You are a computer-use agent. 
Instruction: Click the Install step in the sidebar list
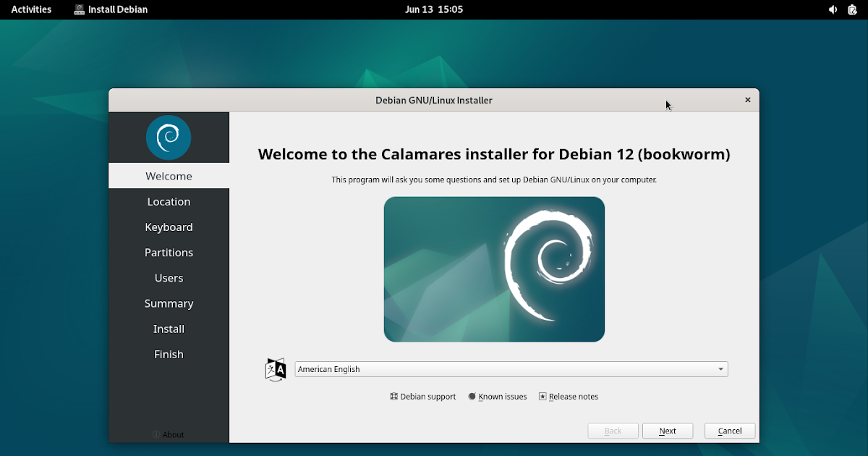(169, 328)
